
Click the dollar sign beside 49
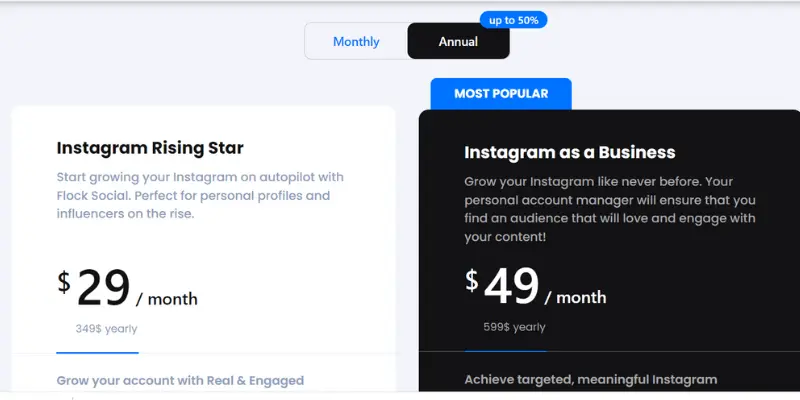472,281
